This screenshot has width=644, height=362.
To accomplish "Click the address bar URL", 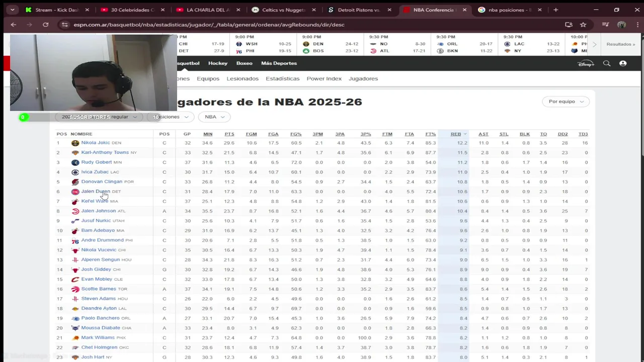I will pos(209,25).
